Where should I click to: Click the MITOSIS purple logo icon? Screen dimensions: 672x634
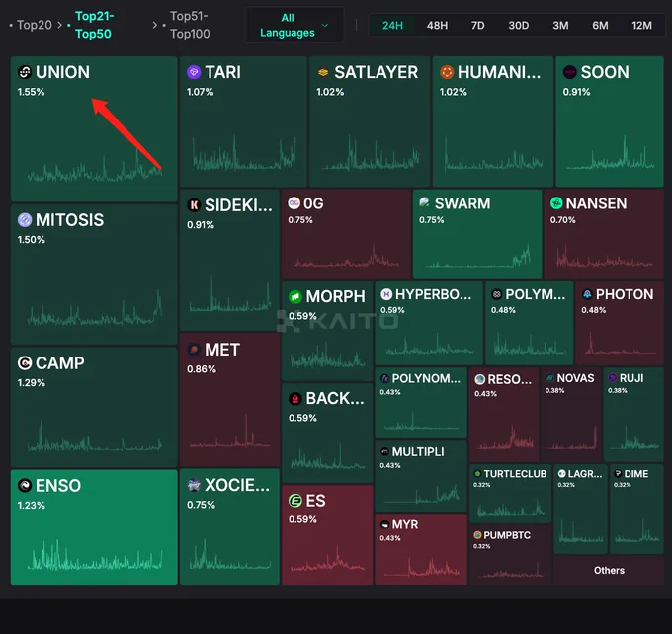coord(25,220)
